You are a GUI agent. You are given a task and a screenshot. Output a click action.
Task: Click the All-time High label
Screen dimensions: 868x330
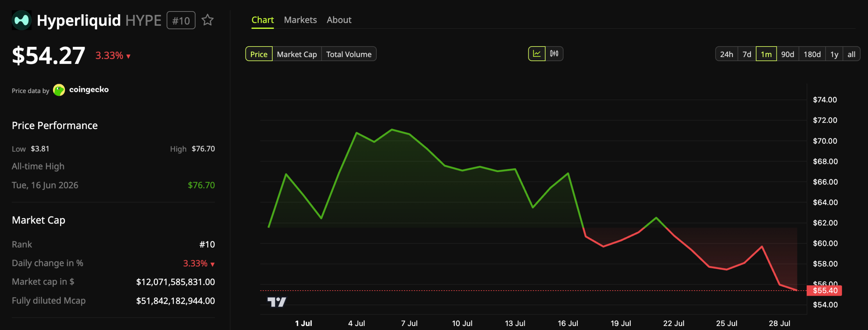(38, 166)
